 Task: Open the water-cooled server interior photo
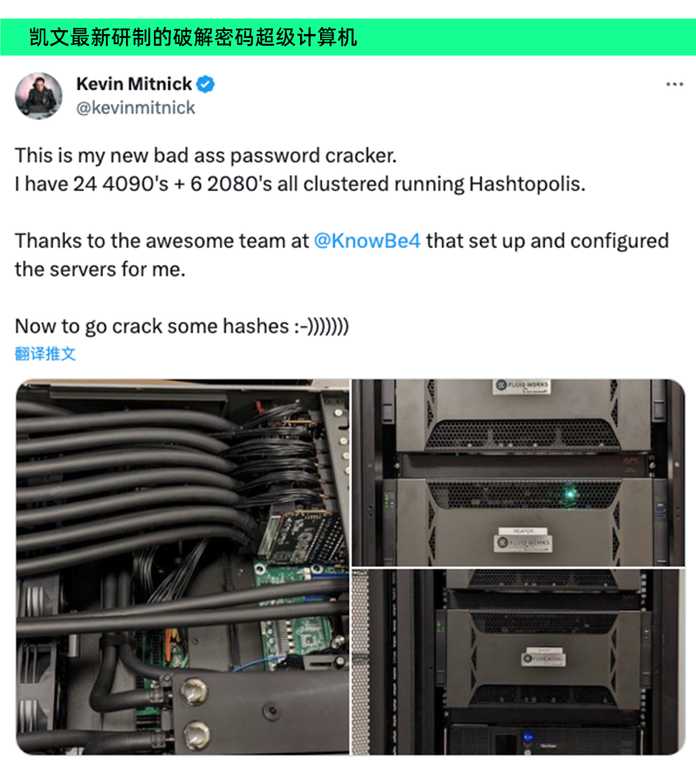pyautogui.click(x=182, y=567)
